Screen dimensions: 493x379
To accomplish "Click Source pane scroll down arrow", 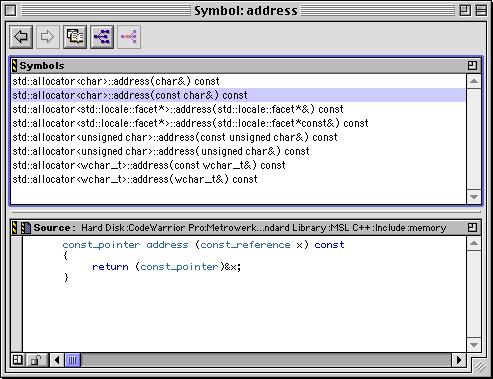I will pos(474,345).
